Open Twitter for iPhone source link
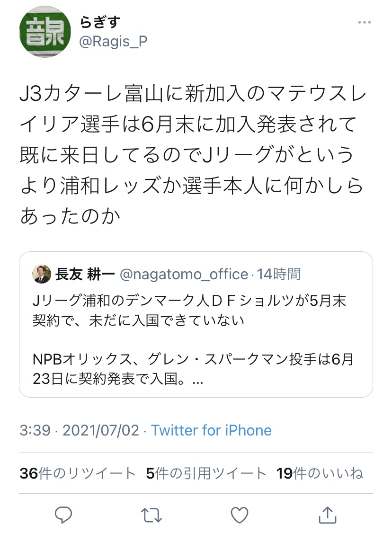Viewport: 392px width, 533px height. (x=212, y=430)
